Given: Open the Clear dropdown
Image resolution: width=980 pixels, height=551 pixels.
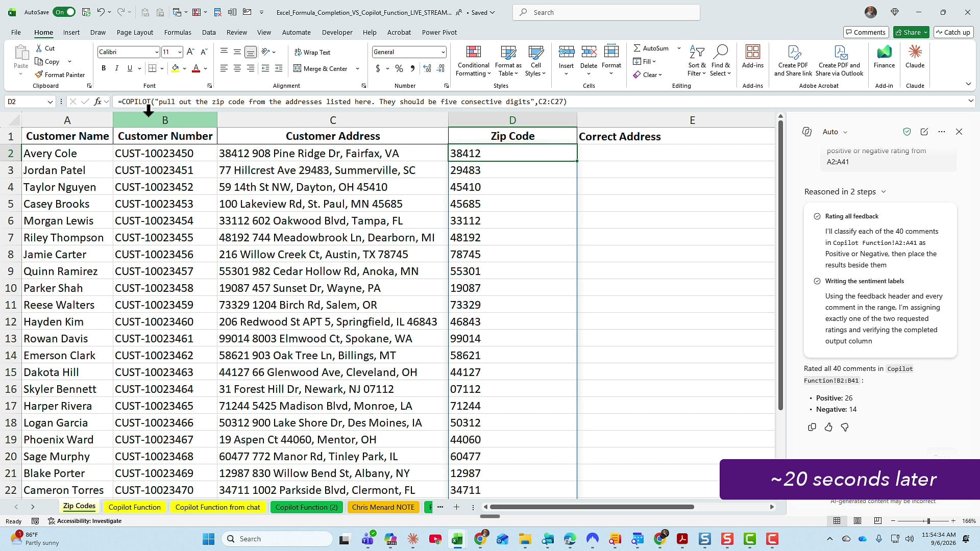Looking at the screenshot, I should [648, 75].
